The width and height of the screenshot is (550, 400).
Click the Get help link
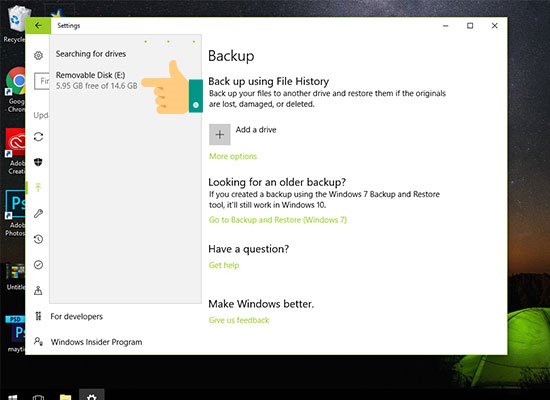coord(224,265)
